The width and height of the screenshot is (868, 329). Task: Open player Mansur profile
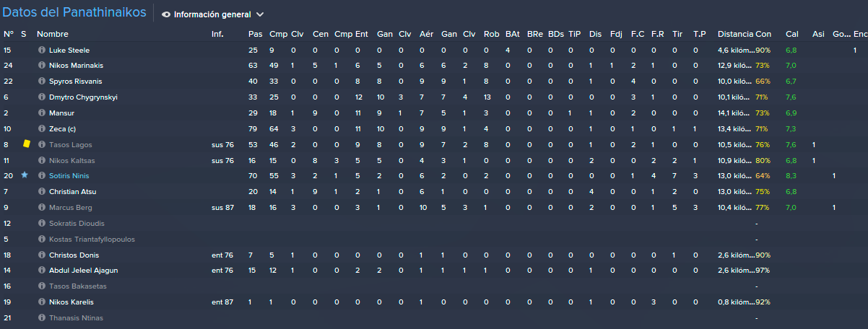[x=61, y=113]
